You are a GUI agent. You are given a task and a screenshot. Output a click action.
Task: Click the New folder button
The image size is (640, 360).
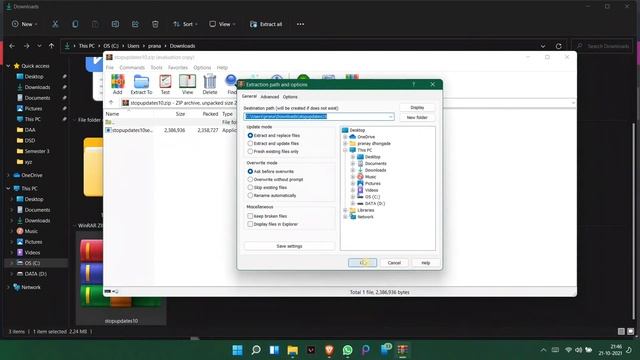click(417, 118)
